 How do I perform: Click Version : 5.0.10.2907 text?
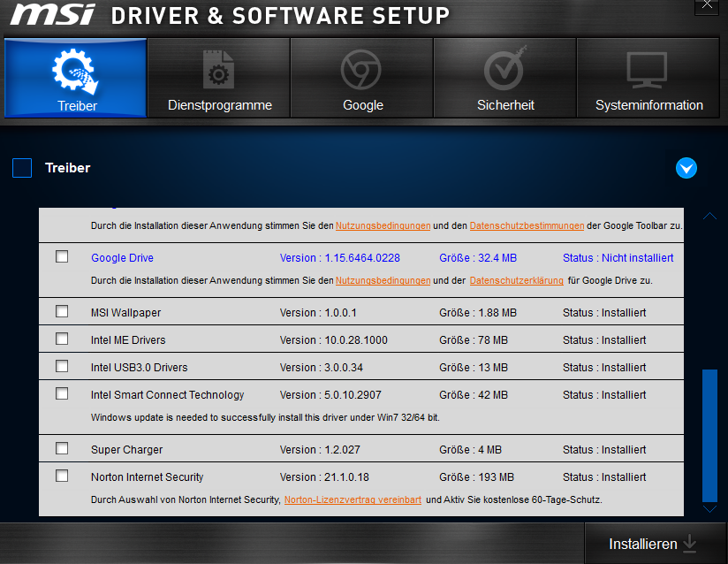[x=330, y=395]
